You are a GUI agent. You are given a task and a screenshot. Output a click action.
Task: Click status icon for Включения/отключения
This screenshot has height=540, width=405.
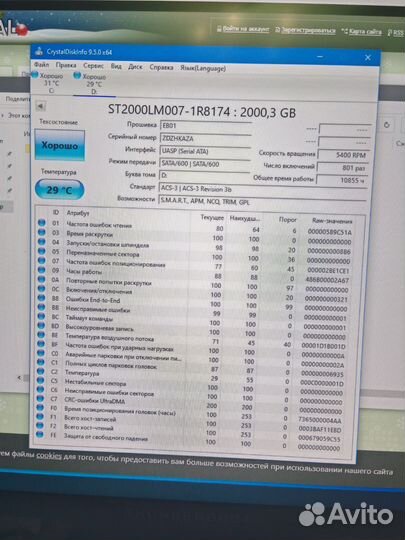pyautogui.click(x=41, y=288)
